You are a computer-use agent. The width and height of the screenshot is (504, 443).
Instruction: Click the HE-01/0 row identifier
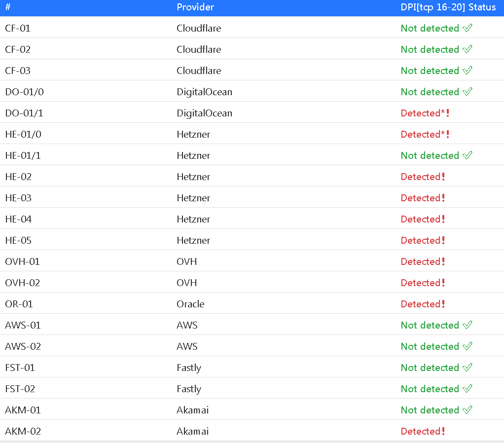(24, 134)
